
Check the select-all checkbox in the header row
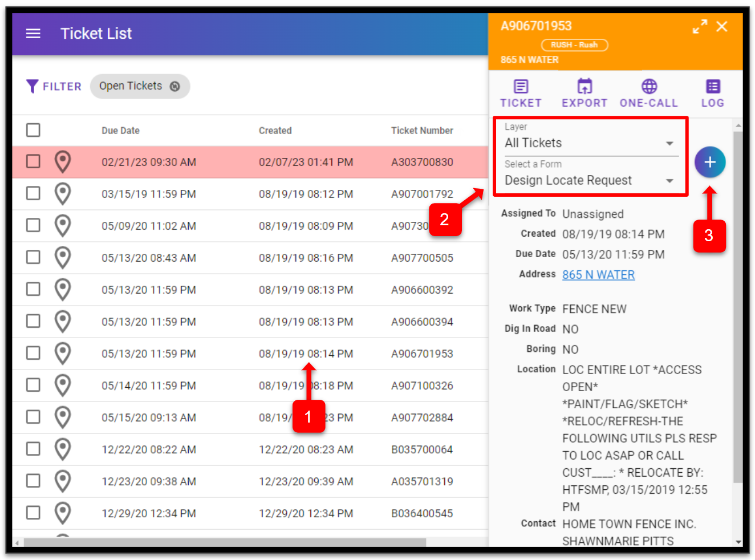(x=33, y=130)
